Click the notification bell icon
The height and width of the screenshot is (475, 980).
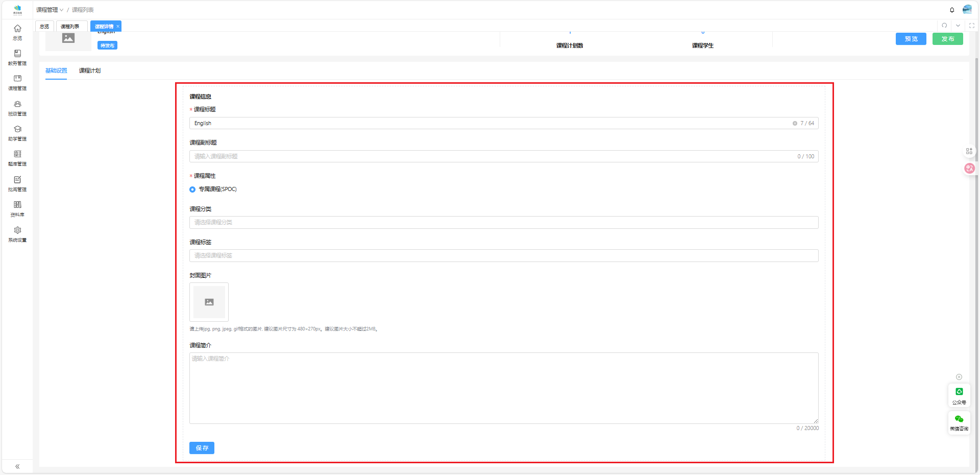pyautogui.click(x=952, y=10)
